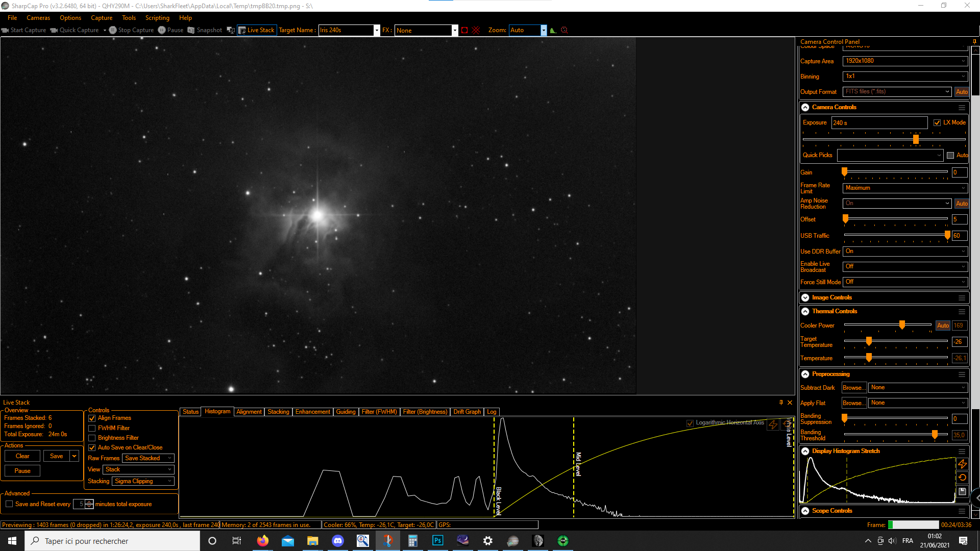Click the Stop Capture toolbar icon
Screen dimensions: 980x551
pos(113,30)
